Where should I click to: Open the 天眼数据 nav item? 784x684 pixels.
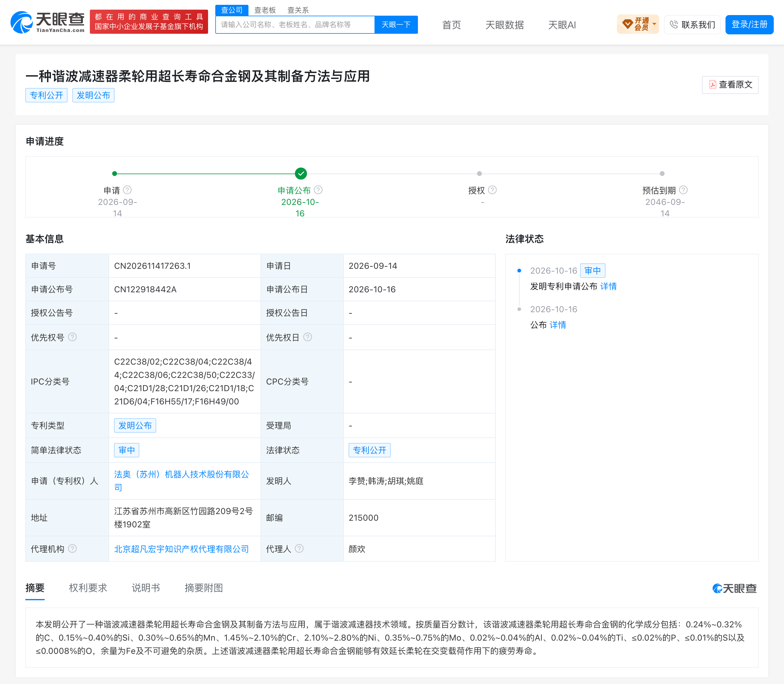[x=504, y=25]
